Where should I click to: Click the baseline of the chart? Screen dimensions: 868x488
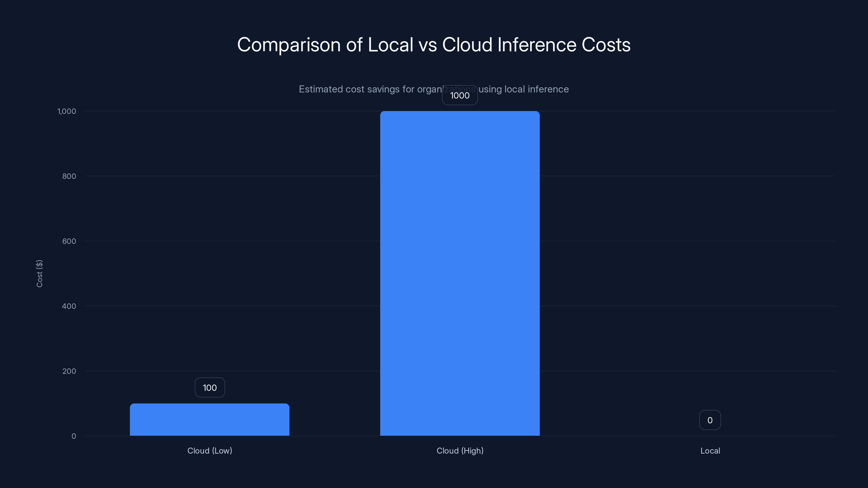coord(337,436)
